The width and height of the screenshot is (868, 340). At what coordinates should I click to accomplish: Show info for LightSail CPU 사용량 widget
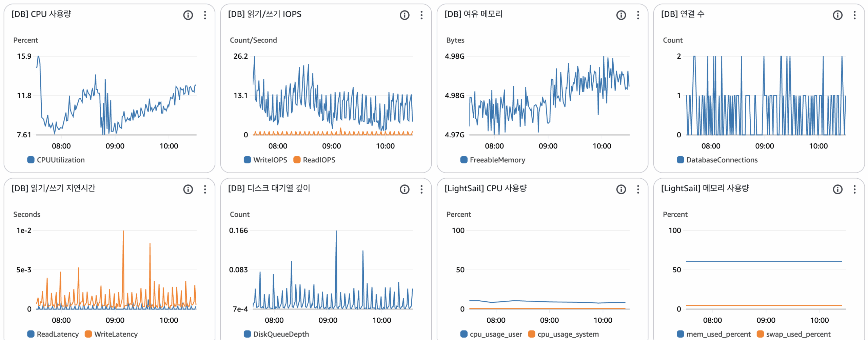click(621, 189)
